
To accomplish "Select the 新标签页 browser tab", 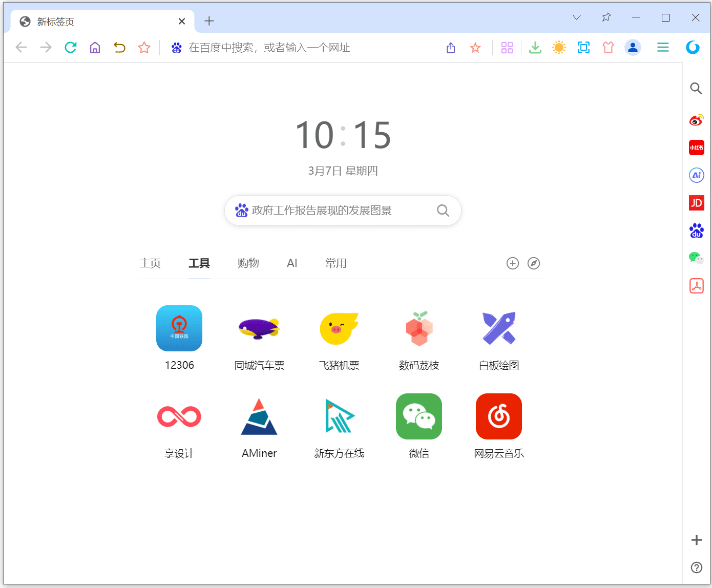I will tap(102, 21).
